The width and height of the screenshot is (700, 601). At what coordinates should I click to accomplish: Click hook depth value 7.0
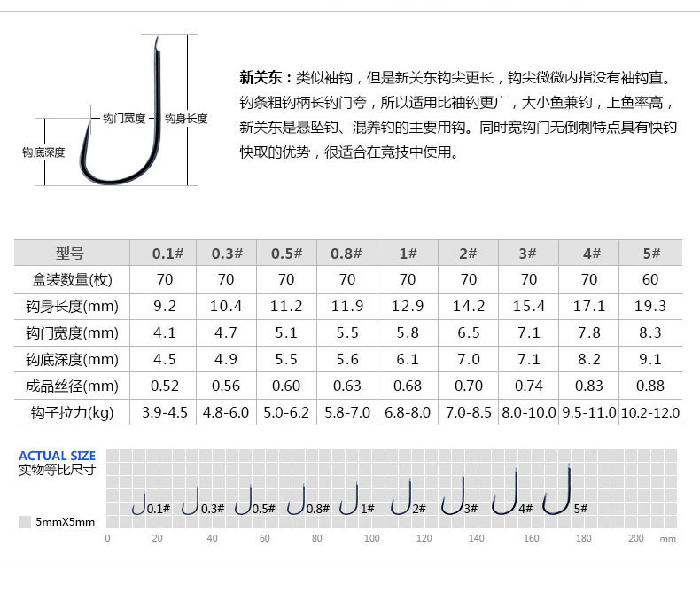coord(469,359)
